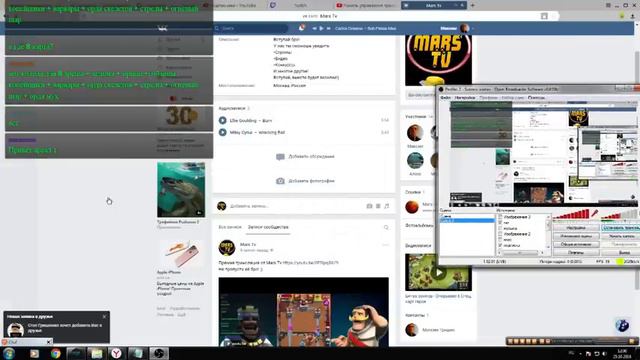Open the three-dot menu on the Mars Tv post
The image size is (640, 360).
(x=386, y=245)
